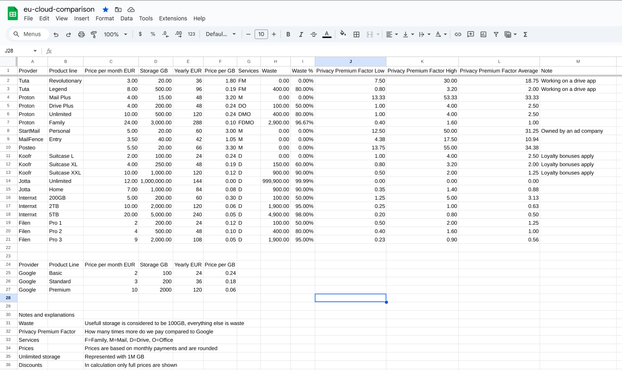
Task: Click the 'Privacy Premium Factor Low' header cell
Action: coord(350,71)
